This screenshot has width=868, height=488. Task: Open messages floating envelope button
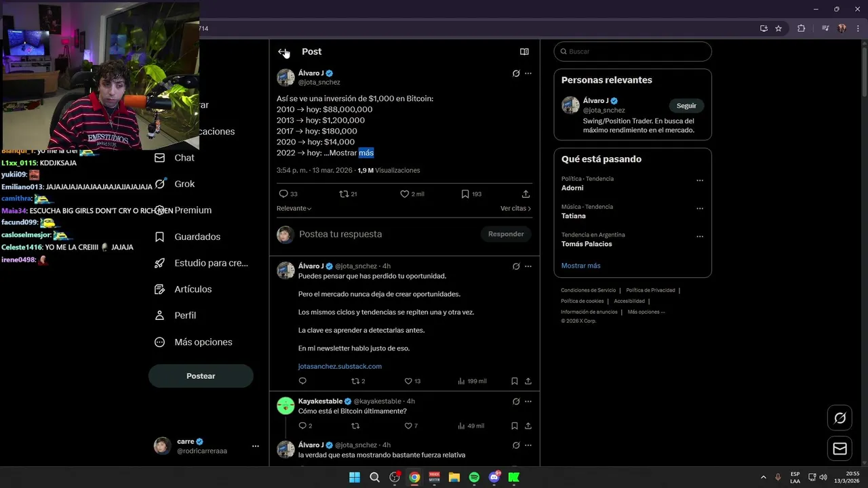pos(840,449)
